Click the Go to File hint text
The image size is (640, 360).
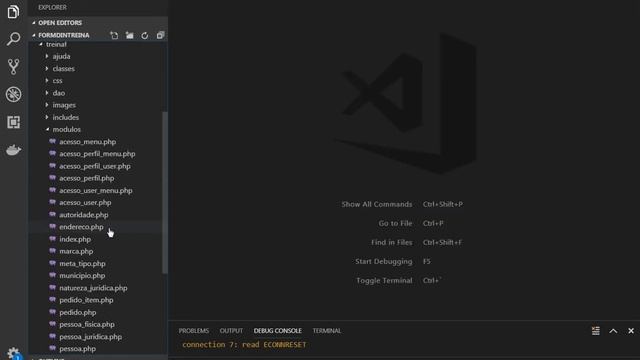pos(395,223)
